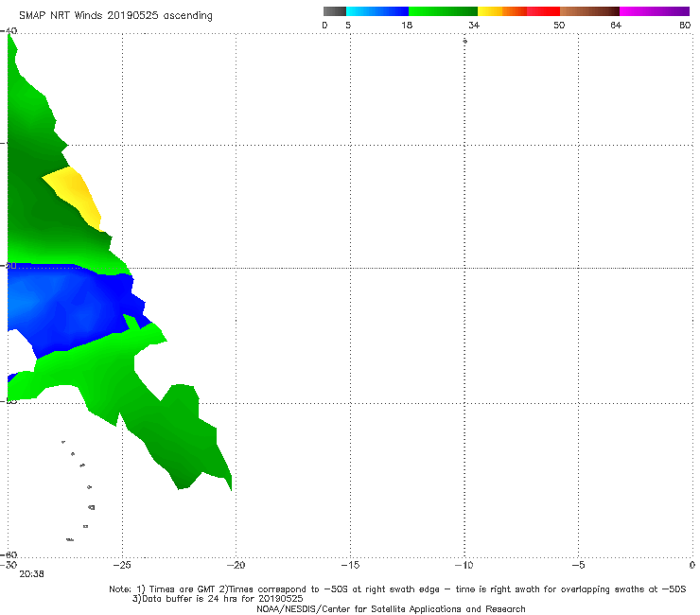The image size is (700, 615).
Task: Select the red segment of the color bar
Action: pos(543,11)
